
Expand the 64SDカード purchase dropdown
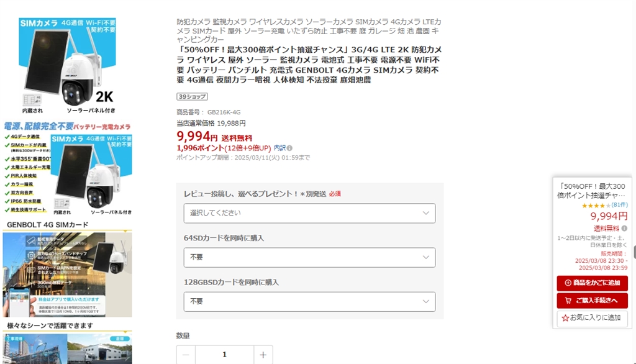pos(309,257)
